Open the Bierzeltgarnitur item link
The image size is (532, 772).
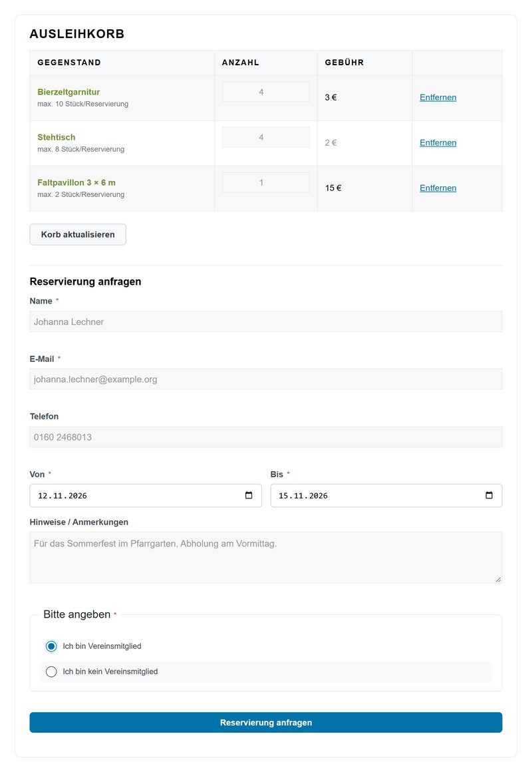pyautogui.click(x=68, y=92)
